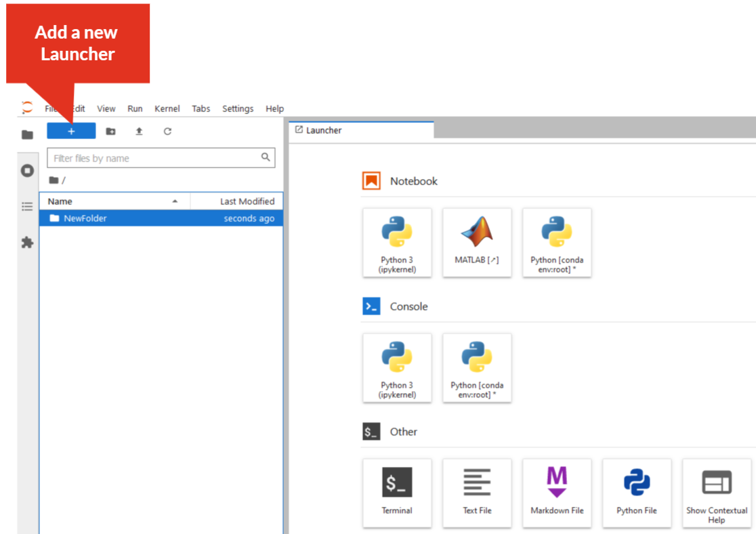Select the NewFolder row
Screen dimensions: 756x534
click(x=161, y=218)
